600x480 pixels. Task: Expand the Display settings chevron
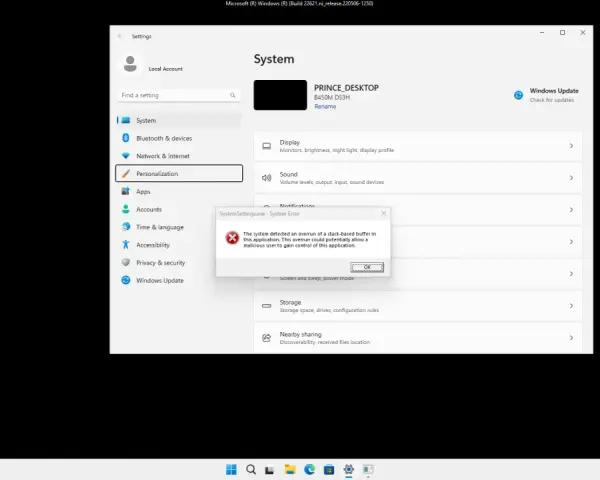[571, 146]
